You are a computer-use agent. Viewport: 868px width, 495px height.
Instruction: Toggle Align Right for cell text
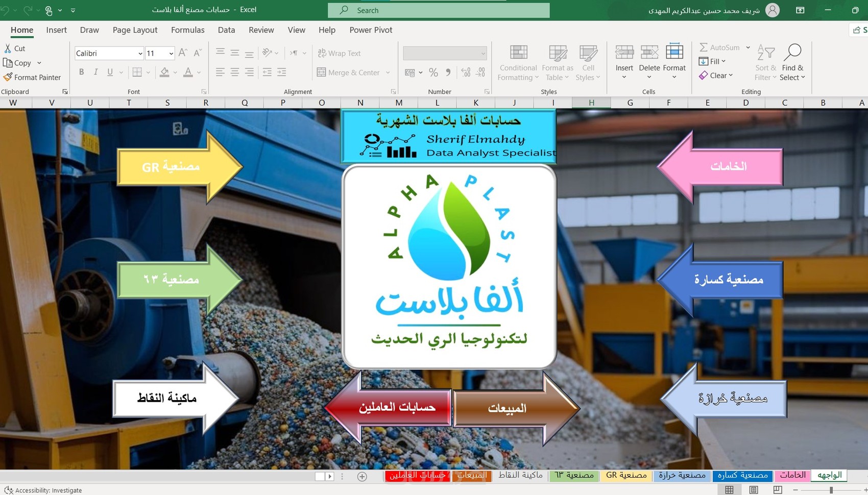[250, 72]
